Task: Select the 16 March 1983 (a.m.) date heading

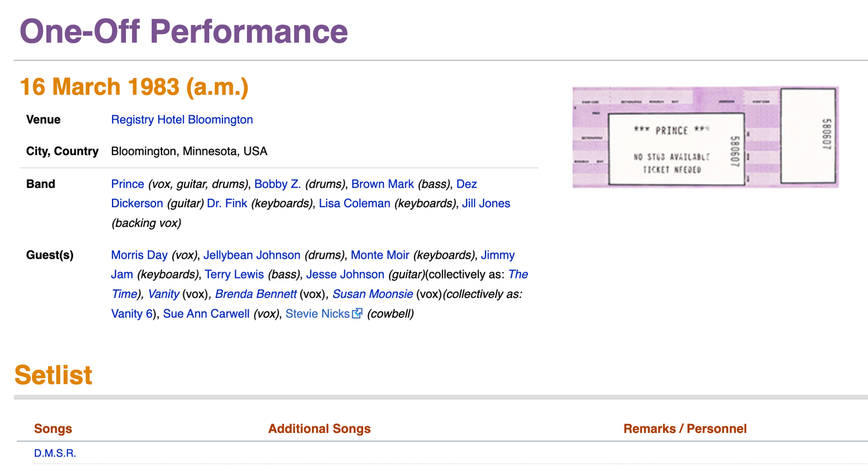Action: [134, 87]
